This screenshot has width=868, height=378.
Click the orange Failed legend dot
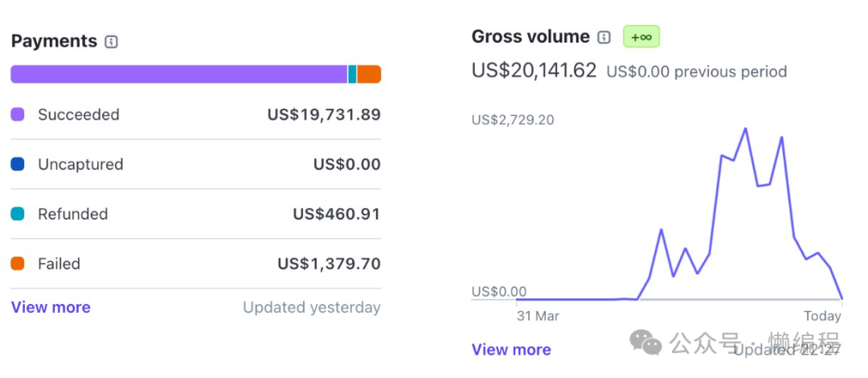(x=18, y=264)
